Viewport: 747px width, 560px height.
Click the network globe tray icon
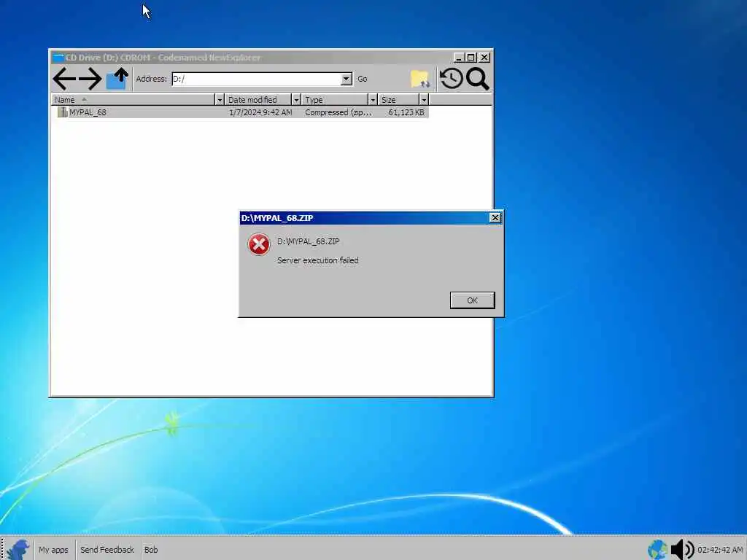[x=657, y=550]
